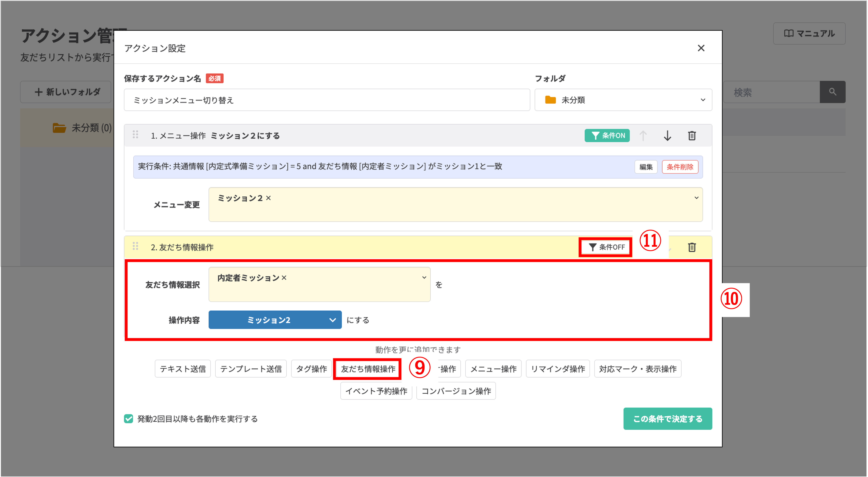The image size is (868, 477).
Task: Uncheck 発動2回目以降も各動作を実行する checkbox
Action: click(x=128, y=419)
